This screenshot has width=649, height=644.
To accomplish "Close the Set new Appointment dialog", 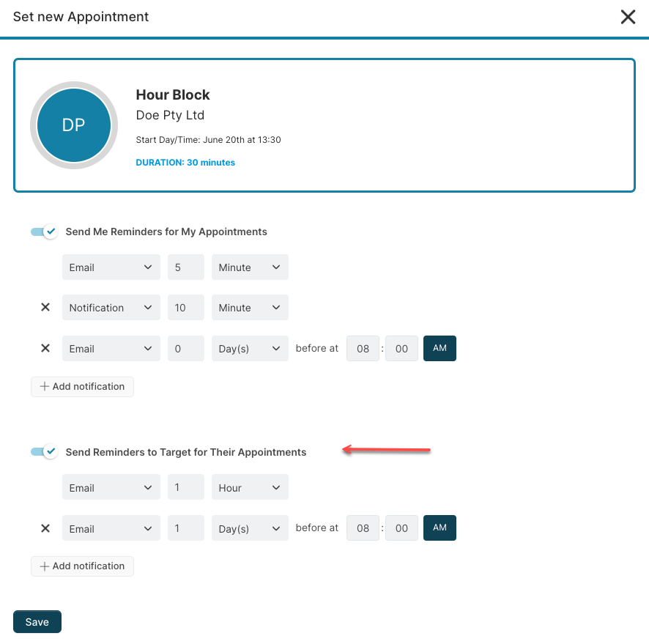I will [628, 17].
